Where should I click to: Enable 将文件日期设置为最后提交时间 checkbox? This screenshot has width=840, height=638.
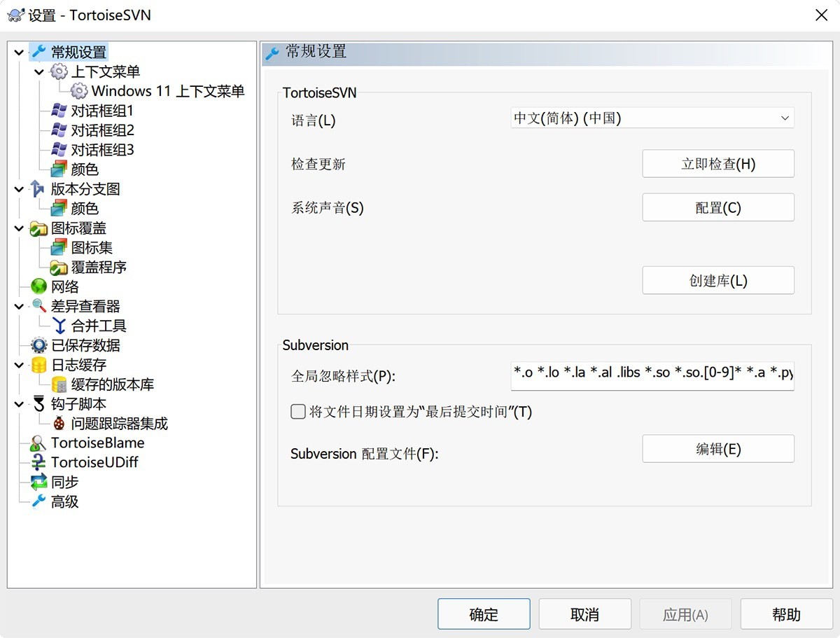(297, 412)
